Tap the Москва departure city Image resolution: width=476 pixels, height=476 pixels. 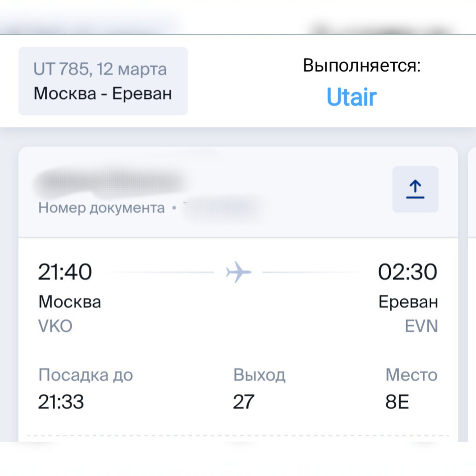point(70,302)
